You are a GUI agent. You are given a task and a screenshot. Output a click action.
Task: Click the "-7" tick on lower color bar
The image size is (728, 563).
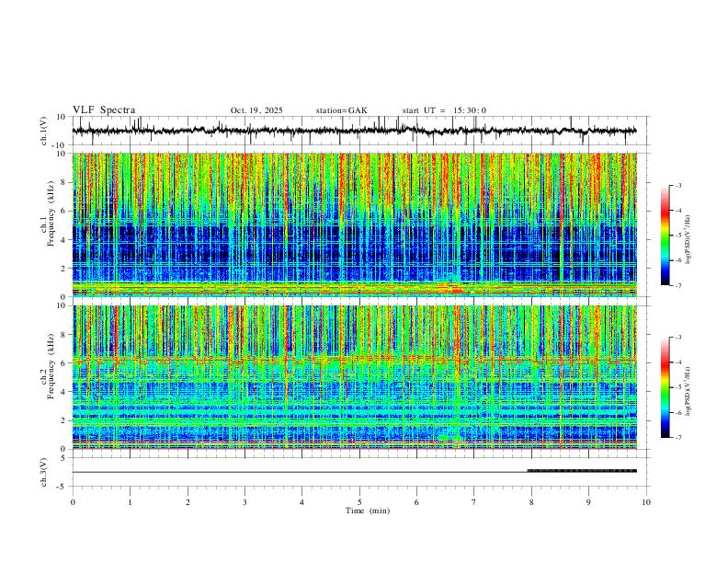(678, 438)
